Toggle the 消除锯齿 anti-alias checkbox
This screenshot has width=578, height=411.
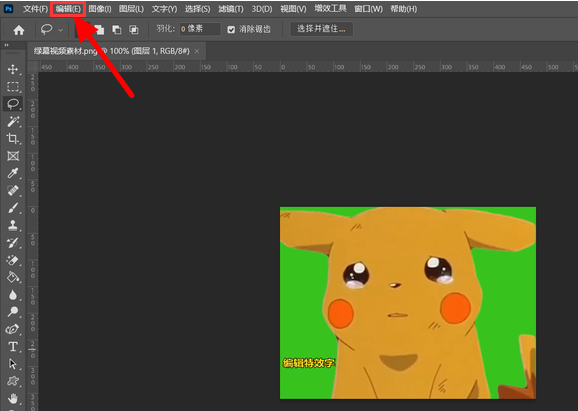pyautogui.click(x=231, y=29)
